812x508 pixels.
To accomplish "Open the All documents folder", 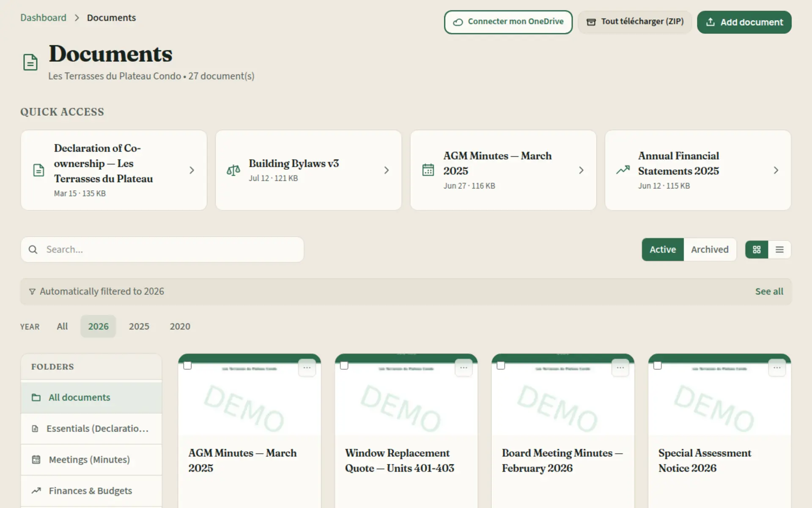I will click(91, 398).
